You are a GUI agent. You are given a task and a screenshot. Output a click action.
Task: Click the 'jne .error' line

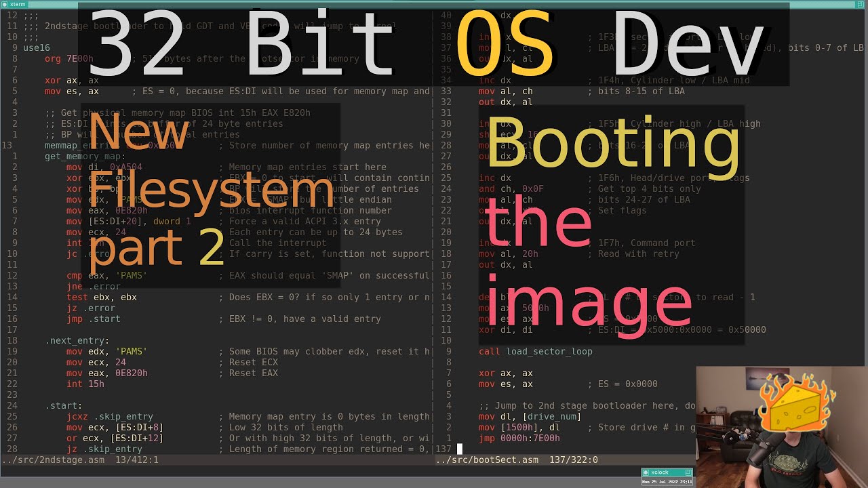click(x=94, y=286)
